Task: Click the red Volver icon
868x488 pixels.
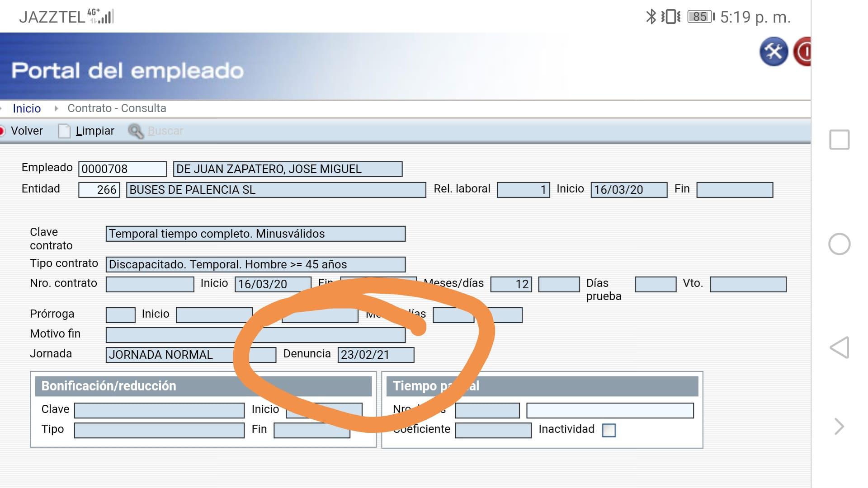Action: pyautogui.click(x=2, y=131)
